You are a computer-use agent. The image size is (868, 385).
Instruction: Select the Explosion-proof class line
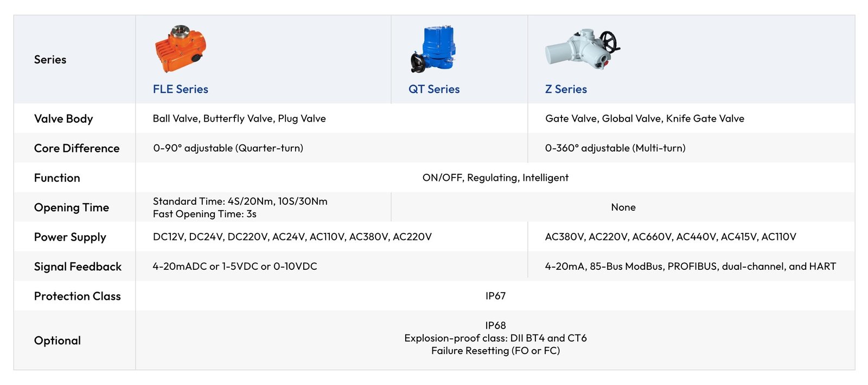click(495, 338)
